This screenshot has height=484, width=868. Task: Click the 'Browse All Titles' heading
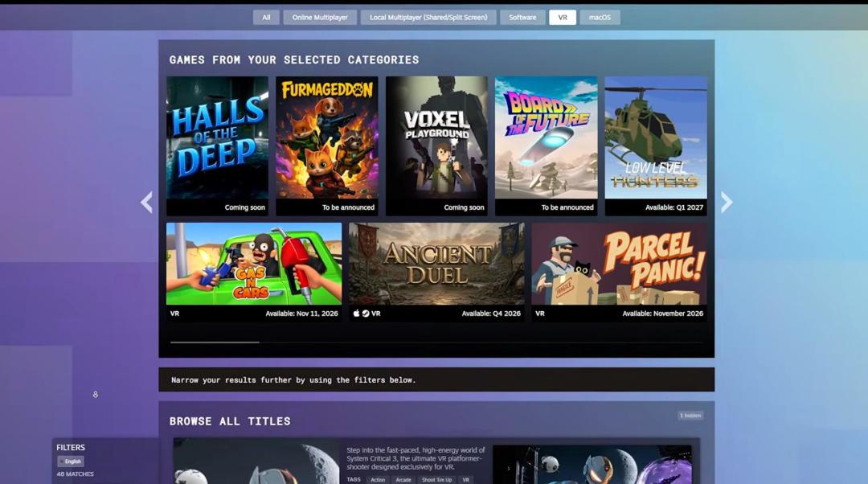pyautogui.click(x=230, y=421)
